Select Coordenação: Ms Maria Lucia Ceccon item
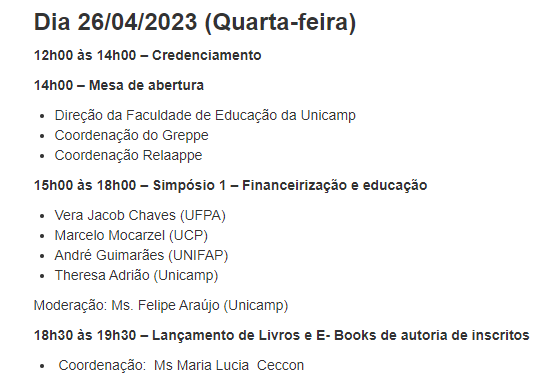The image size is (549, 386). tap(181, 365)
